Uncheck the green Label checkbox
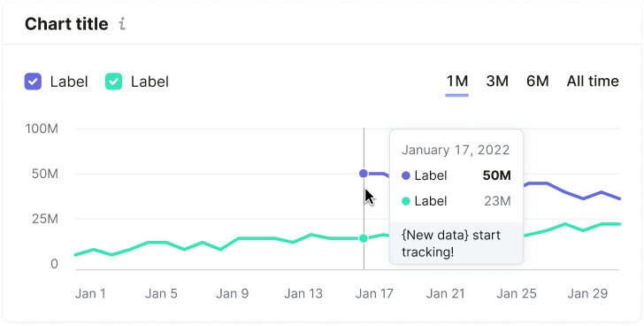 114,81
